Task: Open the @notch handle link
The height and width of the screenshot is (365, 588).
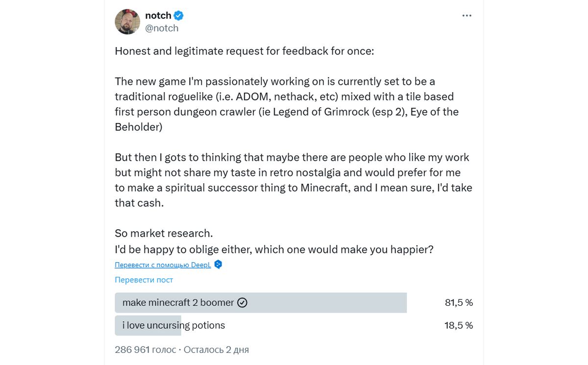Action: tap(162, 28)
